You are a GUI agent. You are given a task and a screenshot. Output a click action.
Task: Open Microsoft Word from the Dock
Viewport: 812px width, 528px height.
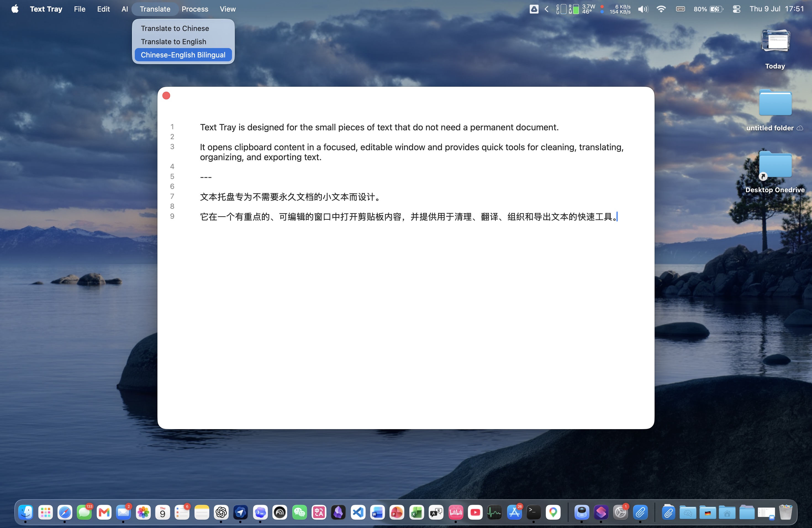pos(377,512)
